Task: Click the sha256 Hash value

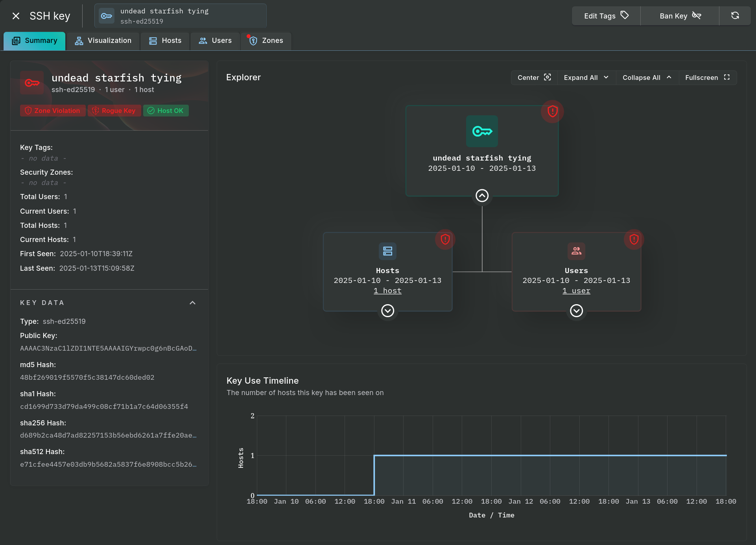Action: coord(109,435)
